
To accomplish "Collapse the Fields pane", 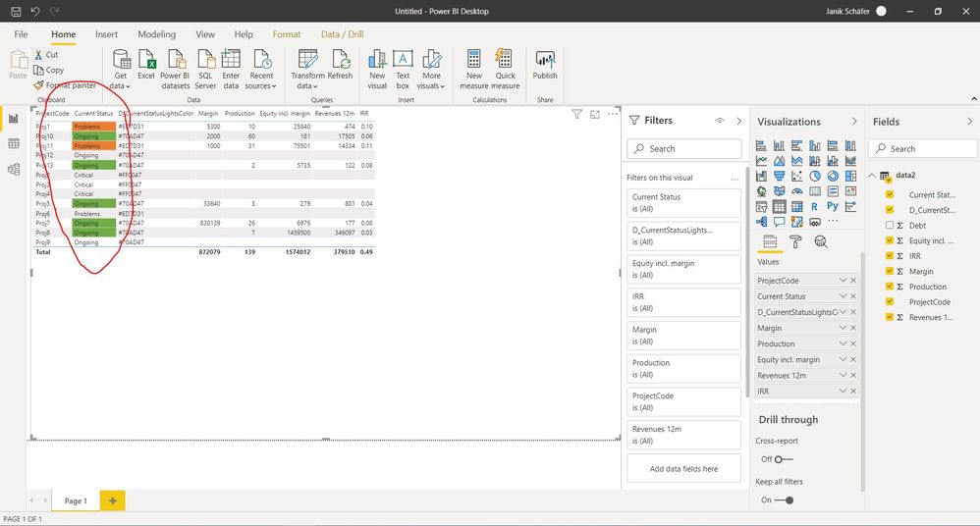I will pyautogui.click(x=969, y=121).
